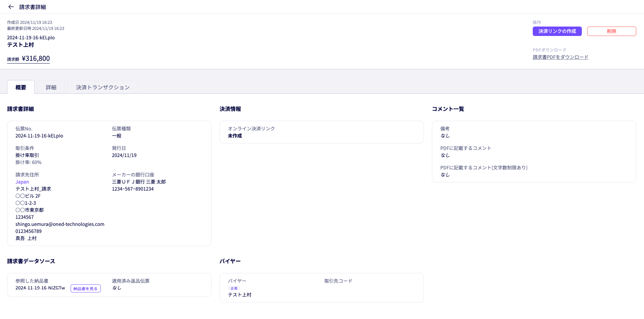Click the テスト上村_請求 address name
Image resolution: width=644 pixels, height=319 pixels.
click(33, 189)
